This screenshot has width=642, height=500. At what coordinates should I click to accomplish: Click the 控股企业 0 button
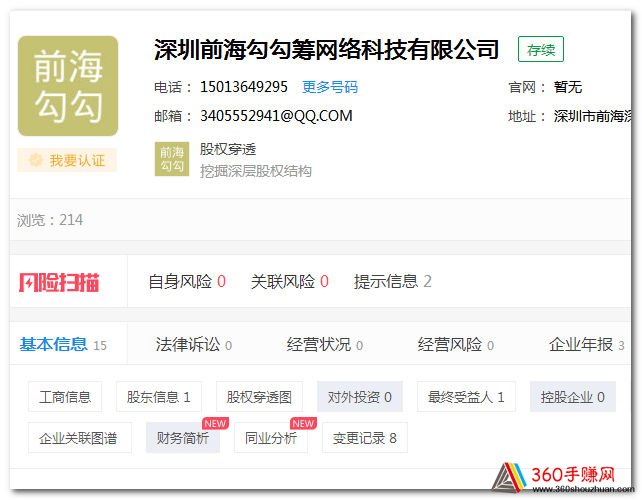573,396
